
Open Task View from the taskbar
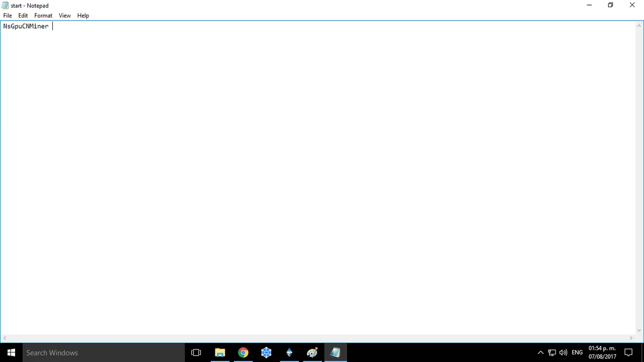[x=196, y=352]
